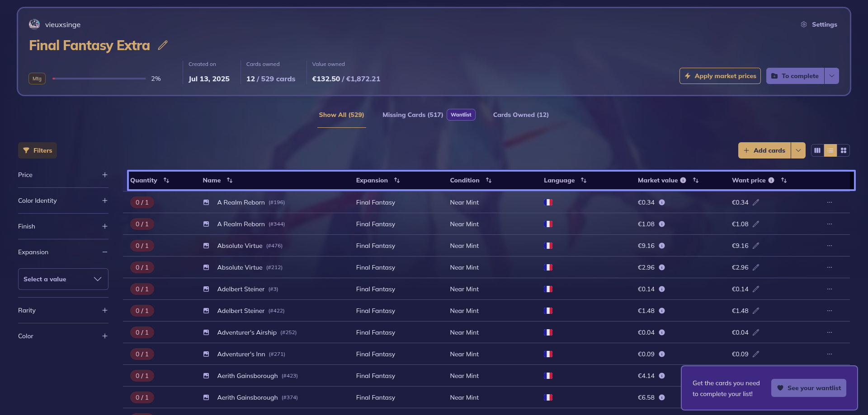Image resolution: width=868 pixels, height=415 pixels.
Task: Click the 0 / 1 quantity badge for Adventurer's Inn
Action: click(x=142, y=354)
